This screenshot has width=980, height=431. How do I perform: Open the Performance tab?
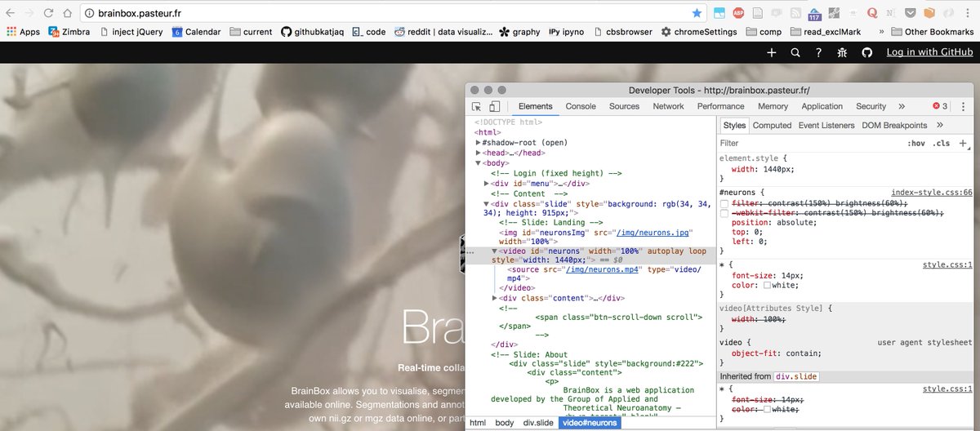click(x=720, y=106)
